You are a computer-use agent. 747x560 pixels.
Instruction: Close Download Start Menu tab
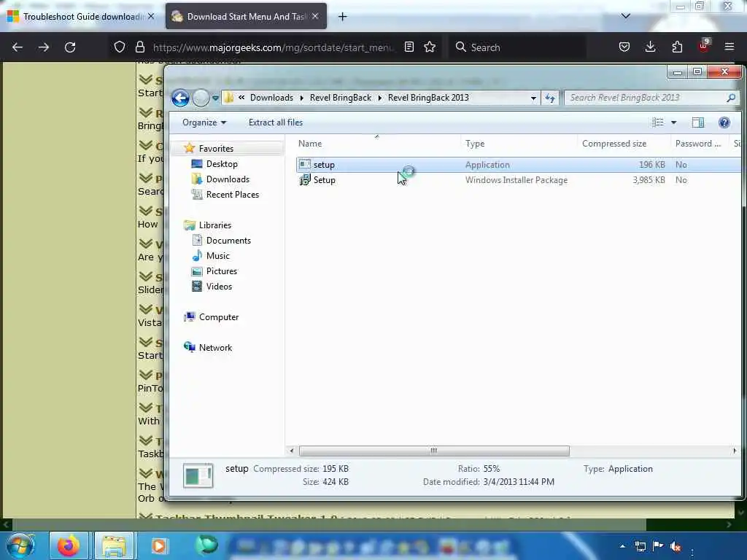tap(315, 16)
